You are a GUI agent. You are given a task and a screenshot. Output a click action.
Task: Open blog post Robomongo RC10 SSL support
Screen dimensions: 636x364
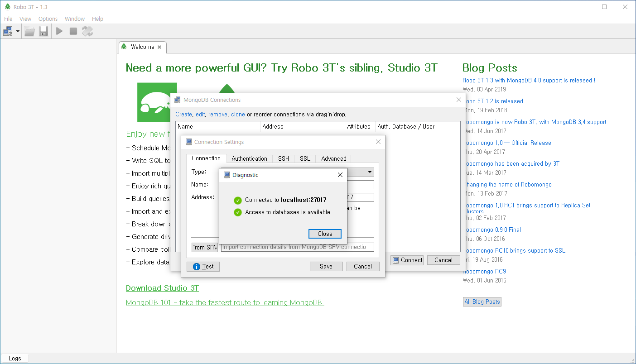click(x=516, y=251)
